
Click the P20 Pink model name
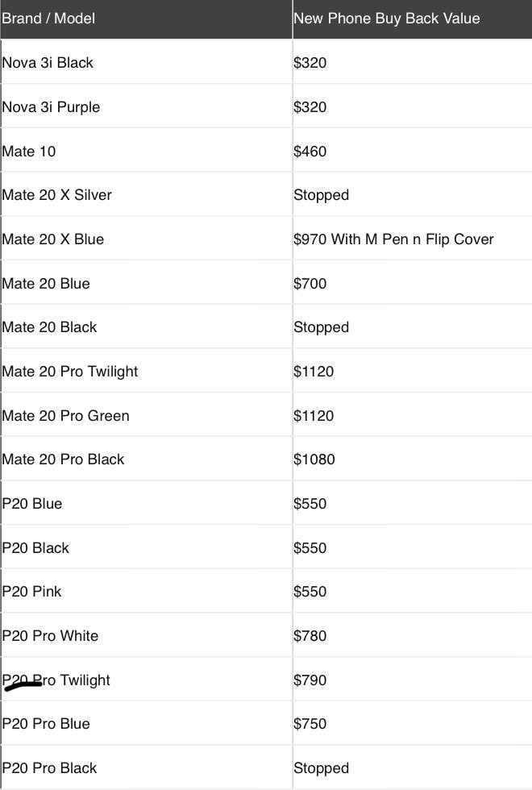coord(32,592)
